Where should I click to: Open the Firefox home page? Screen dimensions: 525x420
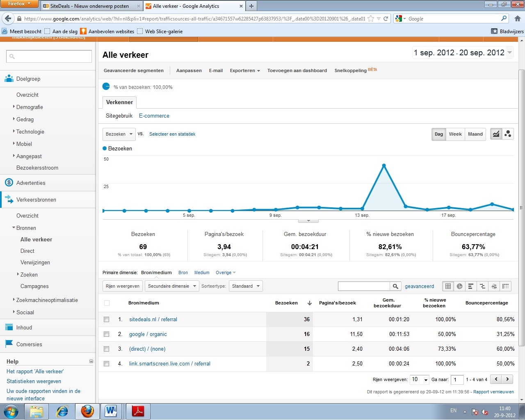tap(517, 18)
